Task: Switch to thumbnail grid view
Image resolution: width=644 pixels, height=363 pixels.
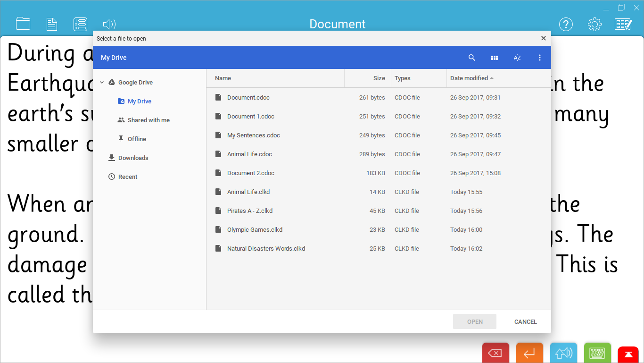Action: click(494, 58)
